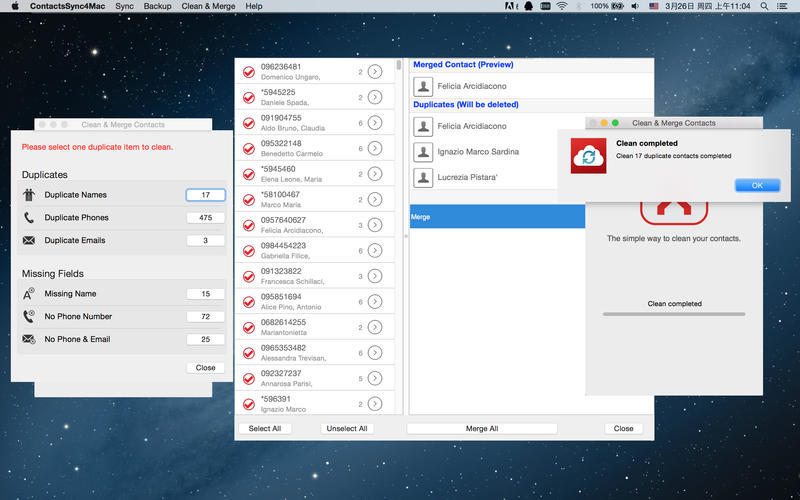
Task: Click the Duplicate Phones handset icon
Action: click(x=28, y=218)
